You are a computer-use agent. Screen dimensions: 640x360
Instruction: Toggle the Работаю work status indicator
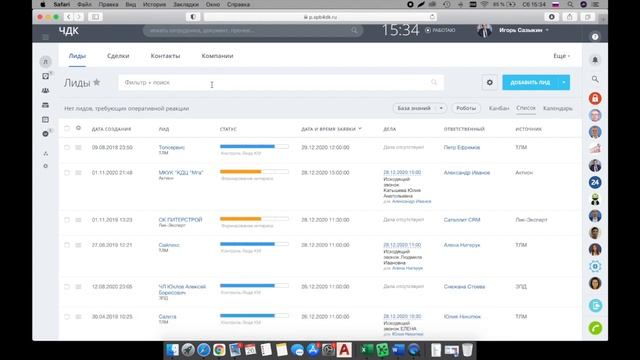pyautogui.click(x=440, y=30)
